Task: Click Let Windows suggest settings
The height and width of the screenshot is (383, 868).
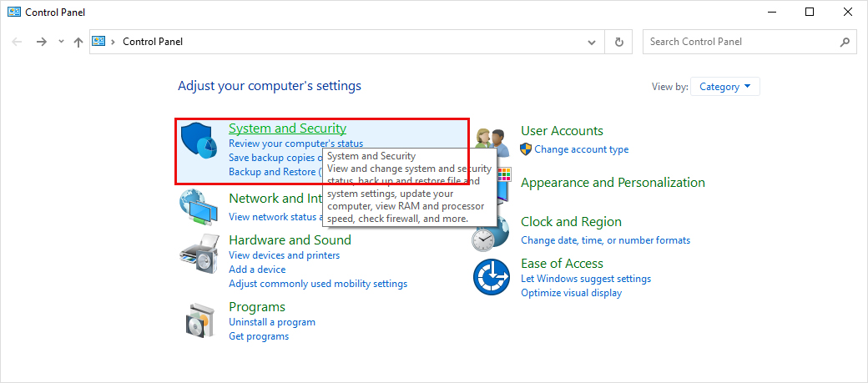Action: tap(586, 279)
